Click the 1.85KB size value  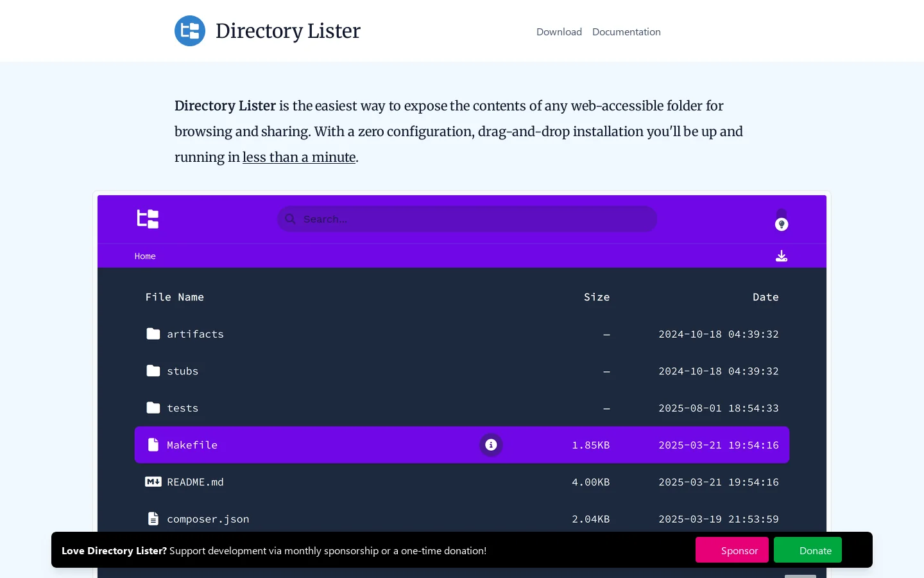pos(591,445)
